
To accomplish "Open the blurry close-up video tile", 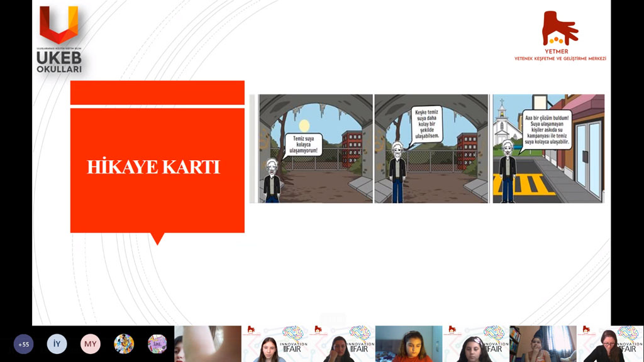I will click(208, 344).
